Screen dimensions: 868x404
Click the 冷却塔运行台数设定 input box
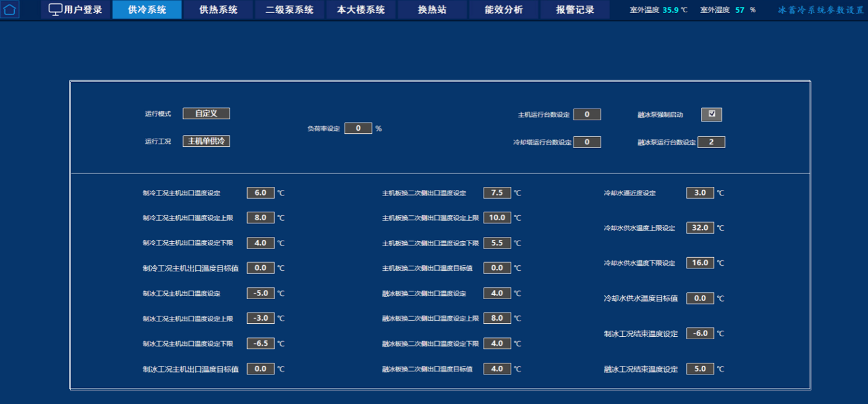[587, 142]
